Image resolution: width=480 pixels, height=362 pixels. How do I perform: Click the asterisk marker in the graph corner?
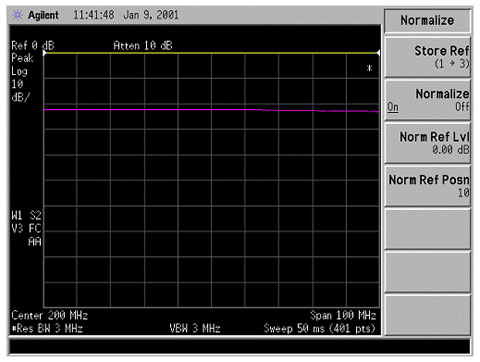369,68
